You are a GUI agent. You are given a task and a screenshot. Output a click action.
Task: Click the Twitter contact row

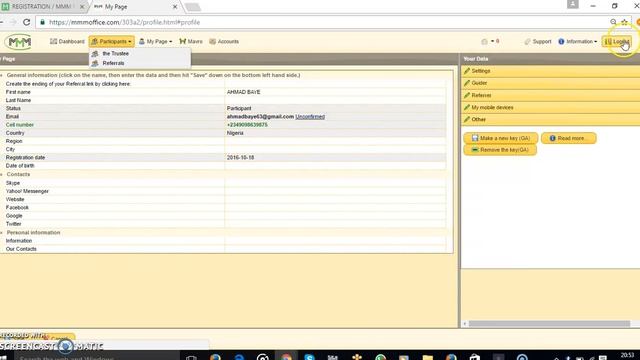224,224
